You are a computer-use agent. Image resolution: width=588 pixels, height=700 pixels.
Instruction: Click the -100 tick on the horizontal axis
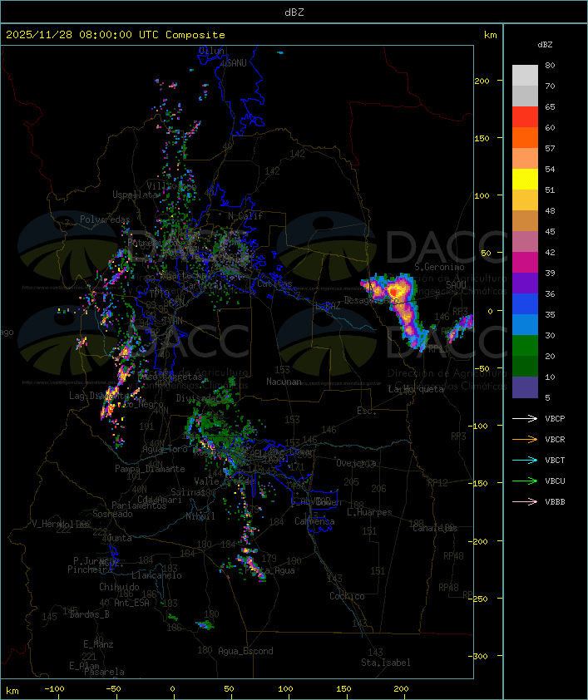[x=54, y=689]
